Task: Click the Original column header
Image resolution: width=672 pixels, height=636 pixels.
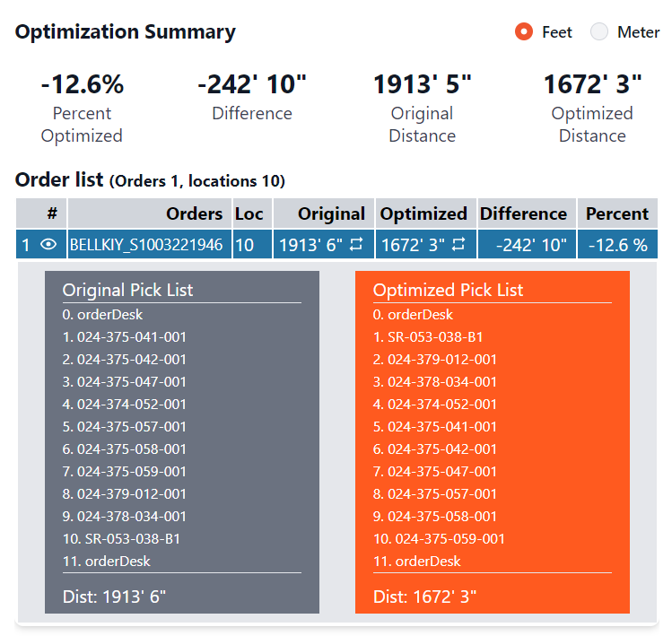Action: (331, 213)
